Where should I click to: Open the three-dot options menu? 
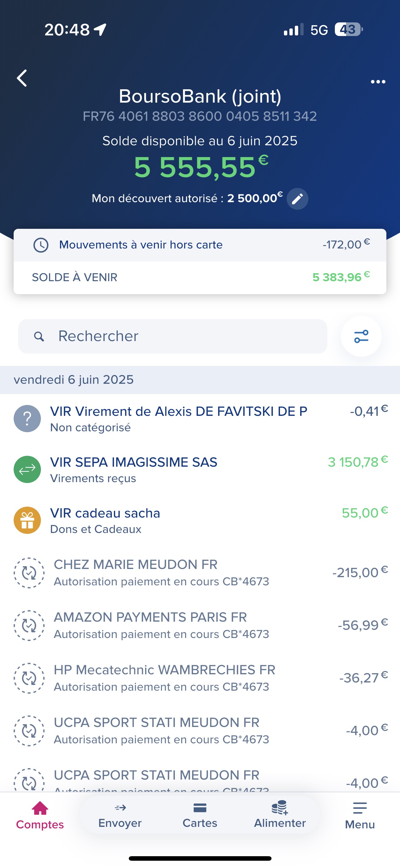coord(378,81)
